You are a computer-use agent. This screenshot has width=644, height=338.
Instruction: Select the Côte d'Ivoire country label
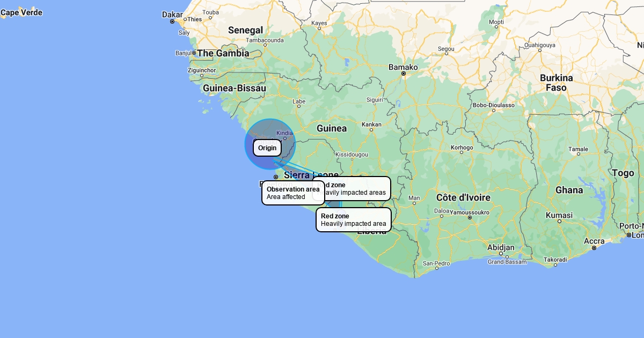(463, 198)
